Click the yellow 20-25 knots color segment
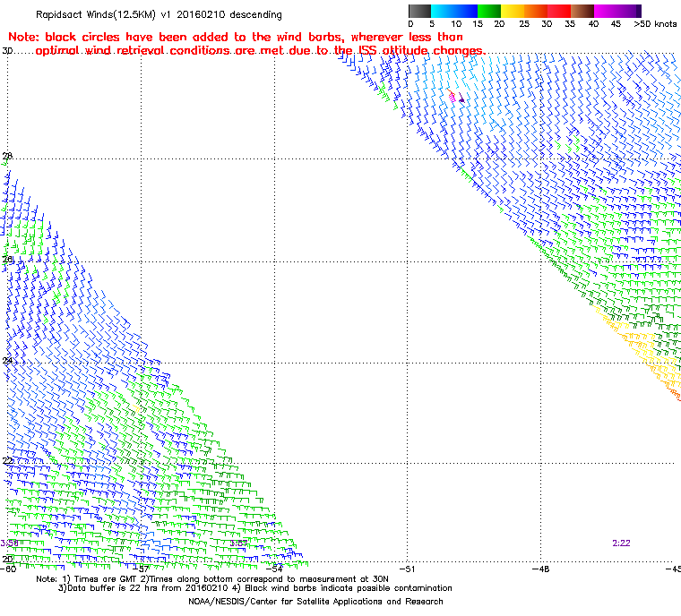The image size is (681, 616). pyautogui.click(x=513, y=11)
